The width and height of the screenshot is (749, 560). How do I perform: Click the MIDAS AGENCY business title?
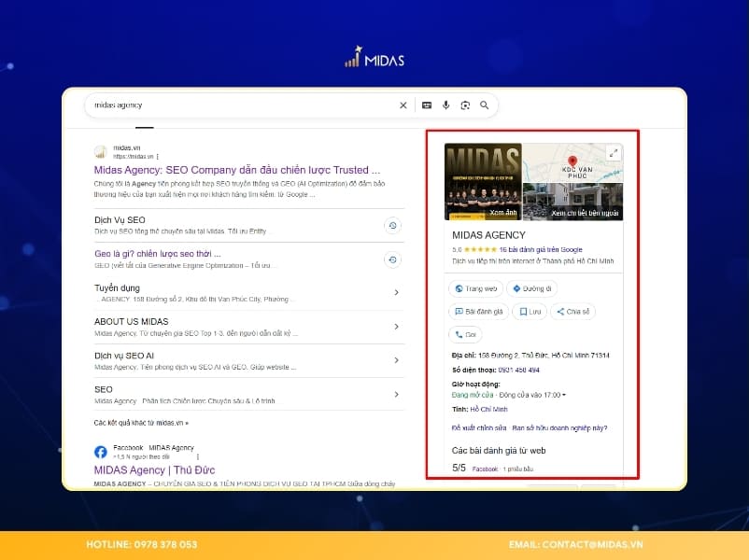tap(488, 235)
